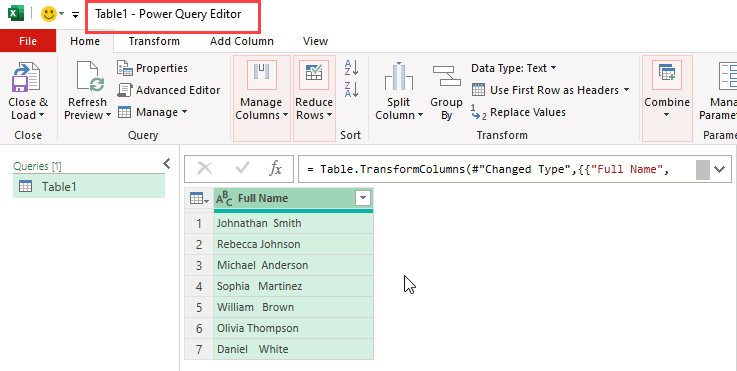Select the cell Olivia Thompson
This screenshot has height=371, width=737.
point(293,328)
